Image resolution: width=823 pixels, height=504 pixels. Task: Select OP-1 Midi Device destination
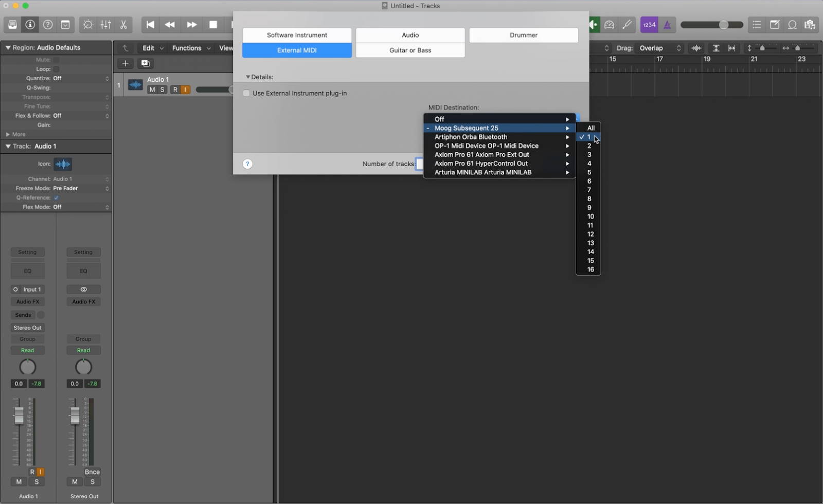[499, 146]
